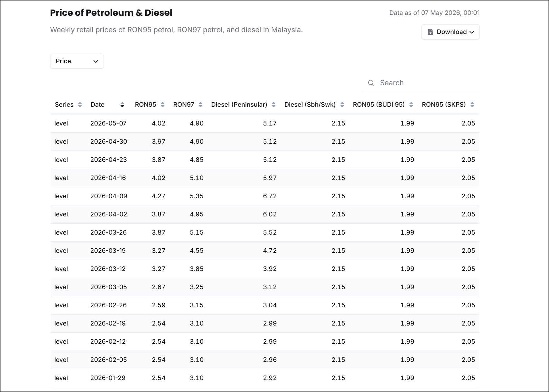Sort table by Series column icon
The image size is (549, 392).
tap(80, 105)
